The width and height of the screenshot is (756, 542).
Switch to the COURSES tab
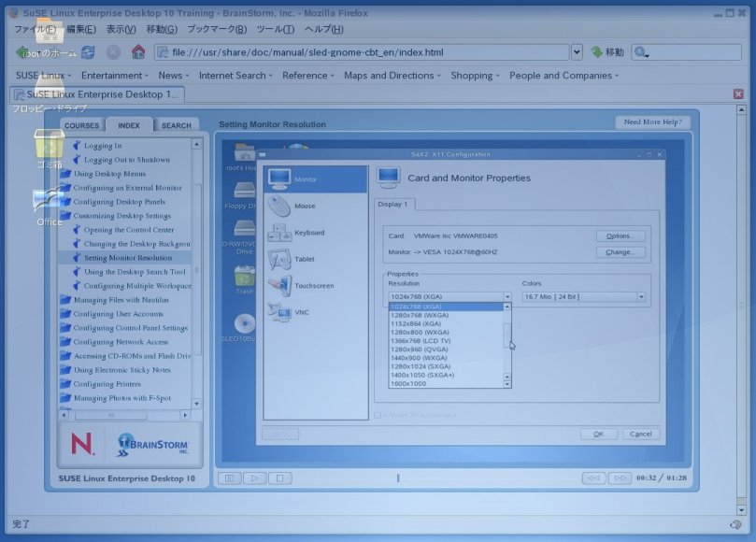click(81, 125)
